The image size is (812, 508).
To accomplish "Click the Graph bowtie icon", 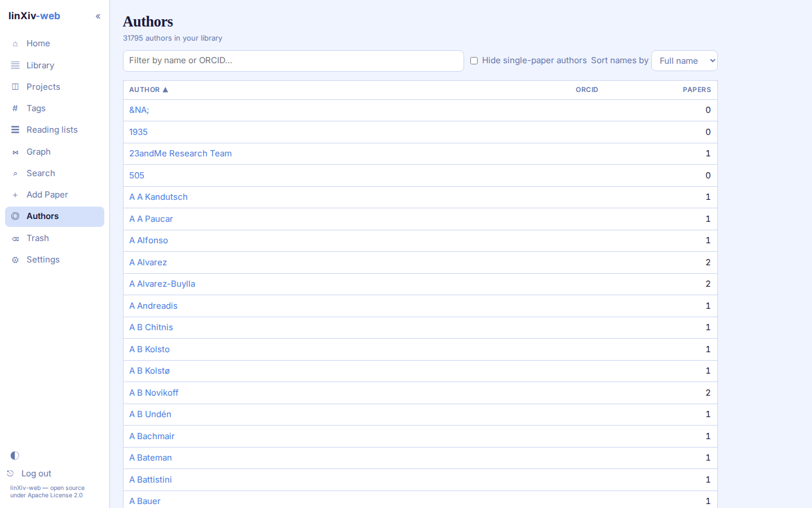I will 15,152.
